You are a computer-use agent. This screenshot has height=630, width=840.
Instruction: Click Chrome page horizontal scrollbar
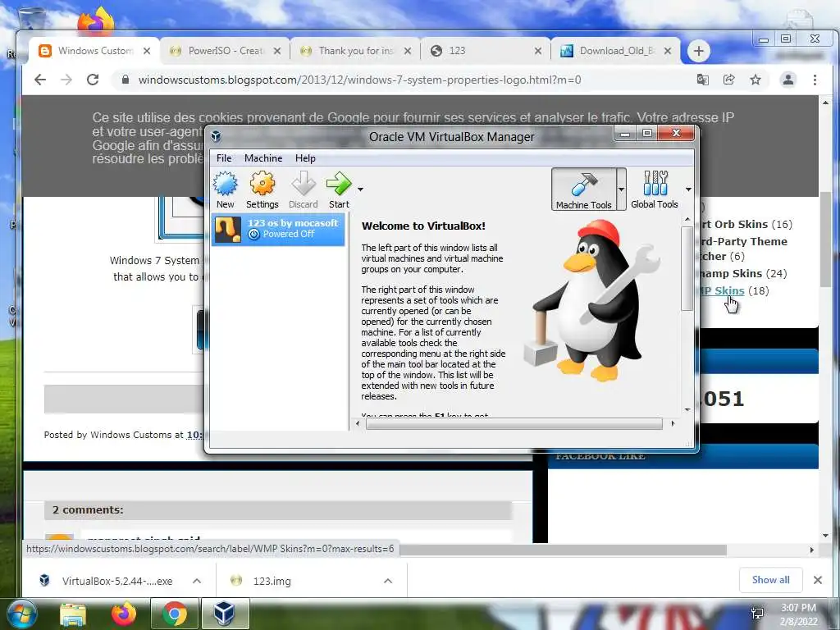pos(563,550)
